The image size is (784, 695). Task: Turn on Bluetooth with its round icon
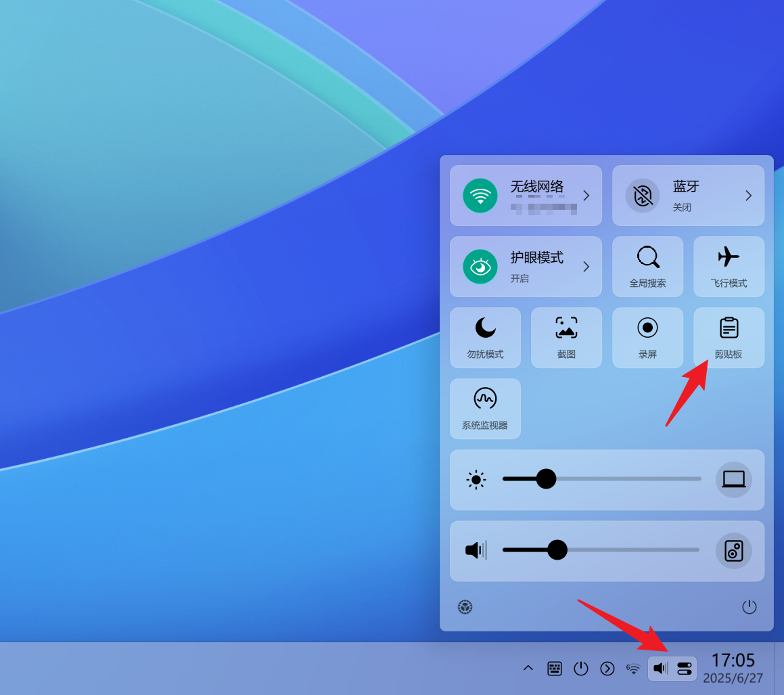(643, 196)
